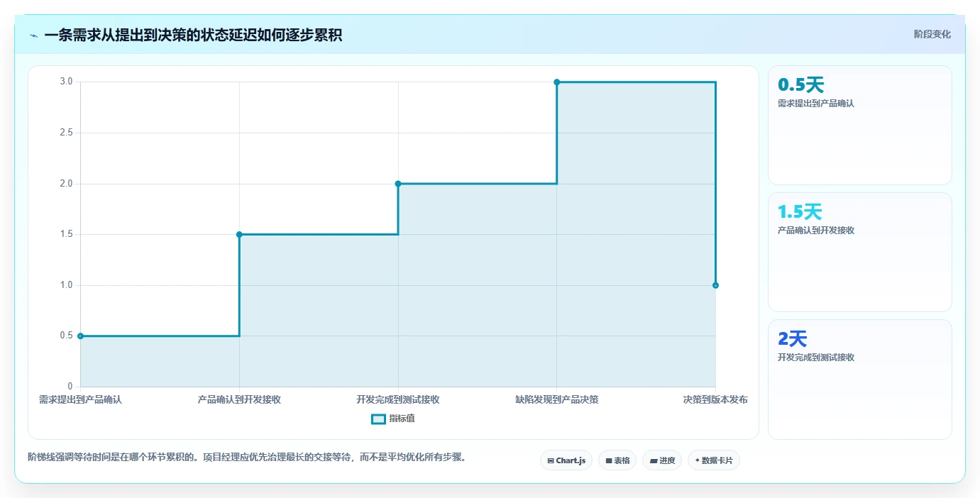The height and width of the screenshot is (498, 980).
Task: Click the 指标值 legend label
Action: [x=402, y=419]
